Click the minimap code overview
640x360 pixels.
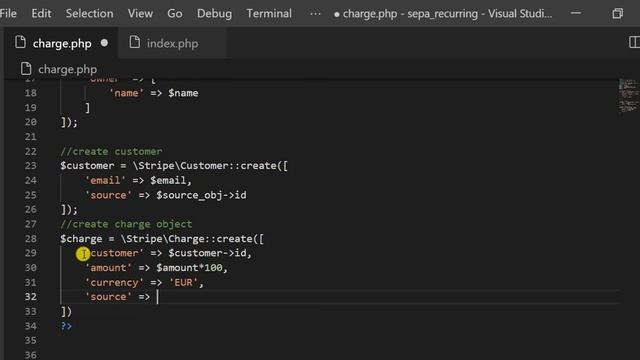pos(628,96)
